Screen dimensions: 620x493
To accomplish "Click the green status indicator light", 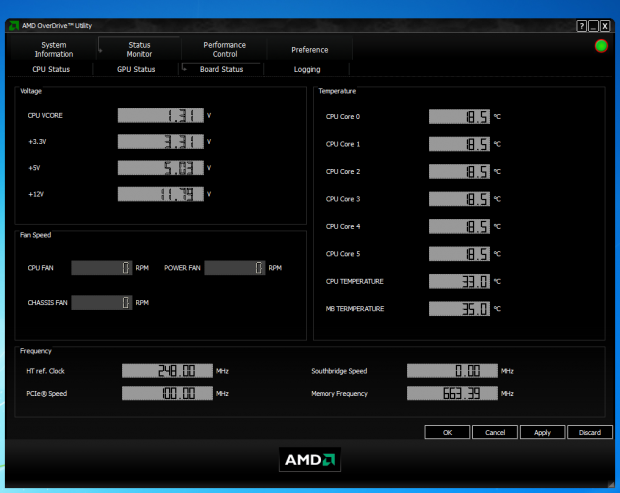I will click(601, 46).
